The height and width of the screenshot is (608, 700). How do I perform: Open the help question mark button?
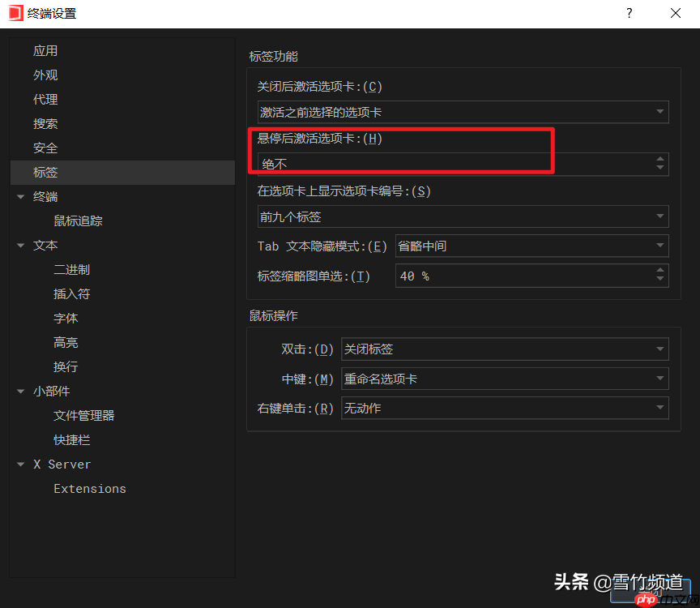629,13
